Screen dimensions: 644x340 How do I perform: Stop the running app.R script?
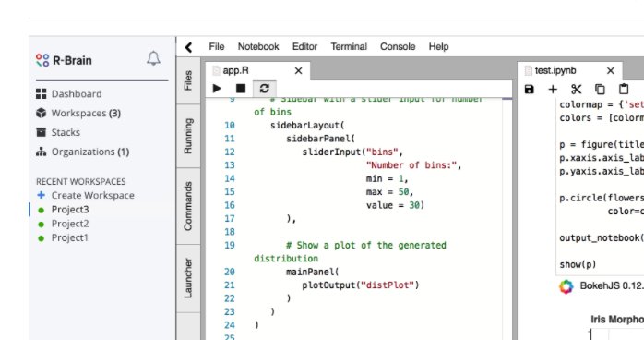point(241,89)
